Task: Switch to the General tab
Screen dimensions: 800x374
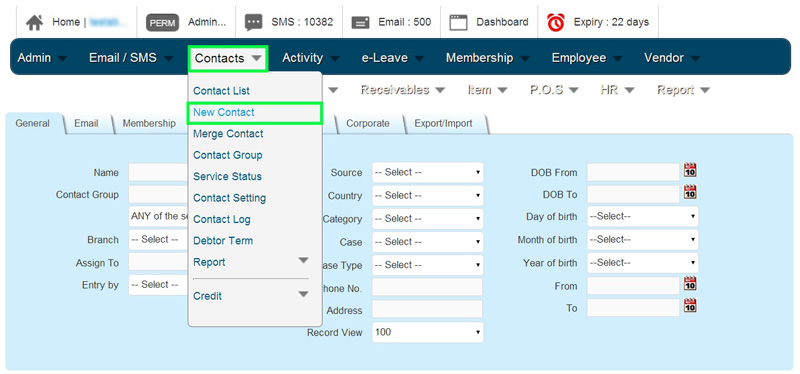Action: [x=34, y=123]
